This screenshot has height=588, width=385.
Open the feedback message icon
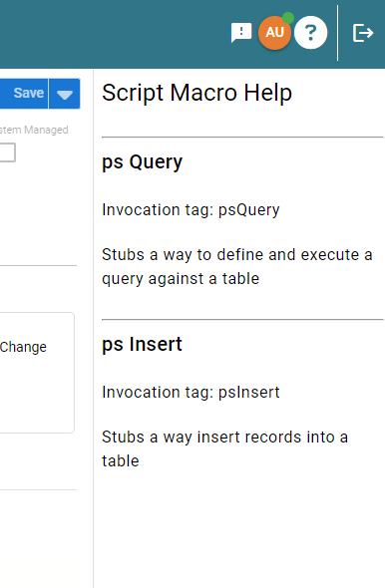tap(241, 33)
